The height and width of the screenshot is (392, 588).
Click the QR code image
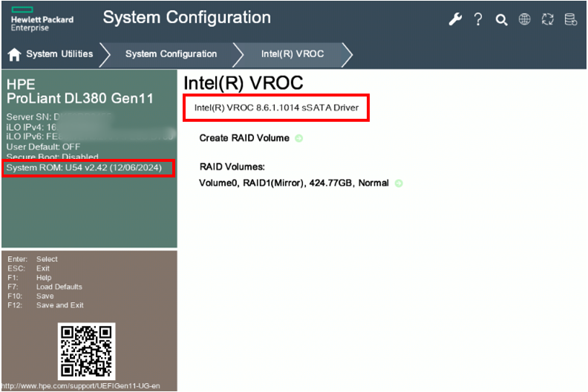87,351
